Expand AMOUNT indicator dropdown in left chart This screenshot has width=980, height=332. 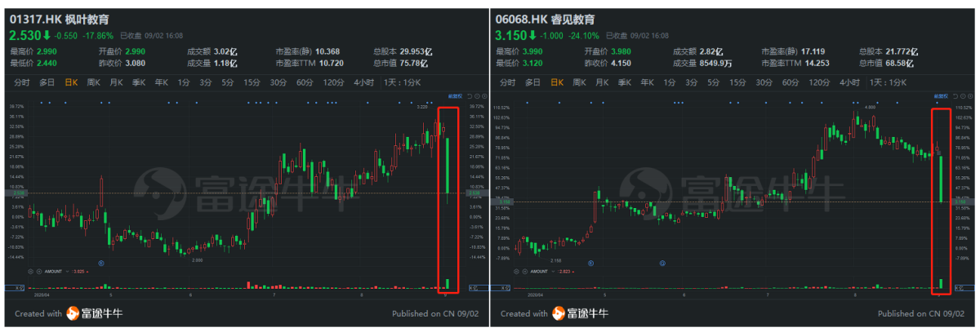click(67, 272)
